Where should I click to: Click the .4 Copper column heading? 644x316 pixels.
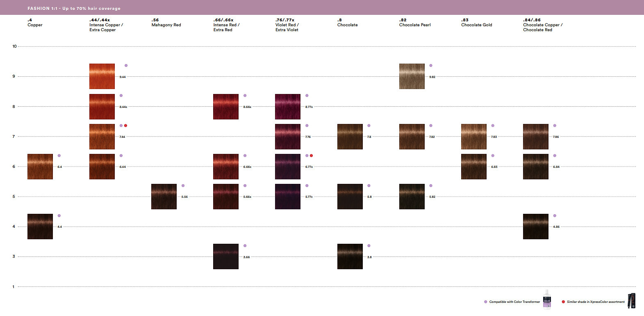[35, 23]
